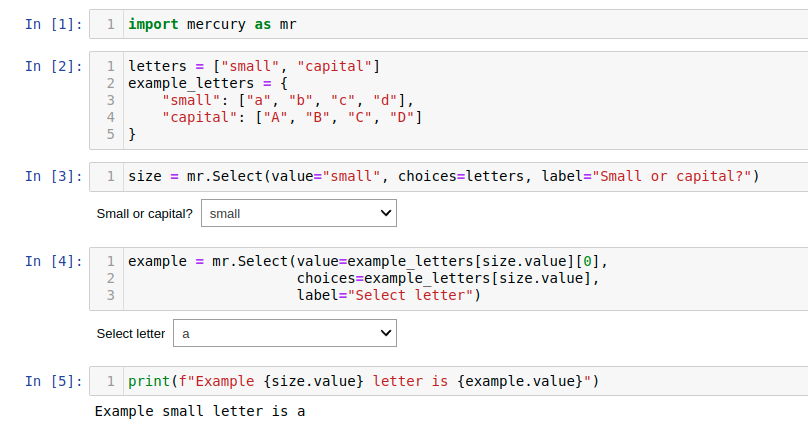Click the example = mr.Select code line
This screenshot has height=429, width=808.
point(368,261)
